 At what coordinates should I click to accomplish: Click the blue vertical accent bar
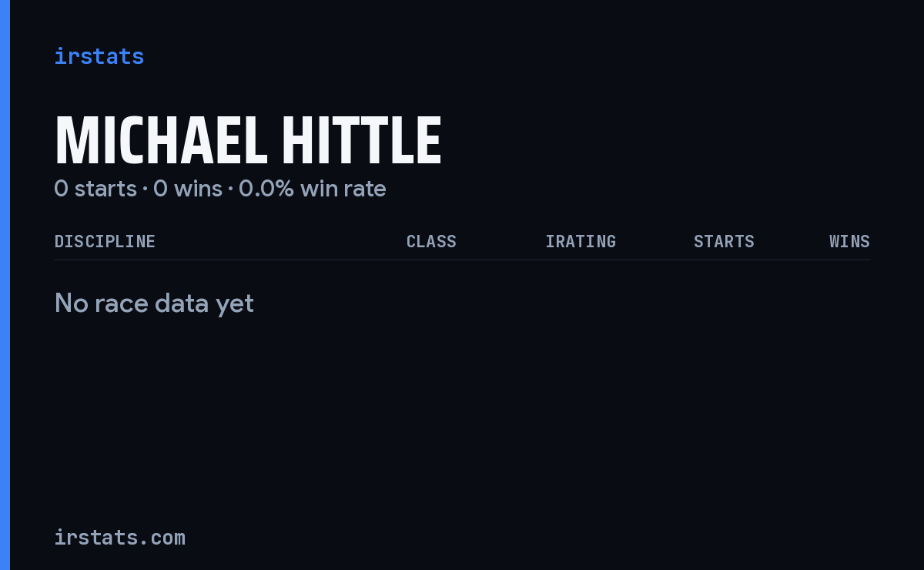(x=5, y=285)
